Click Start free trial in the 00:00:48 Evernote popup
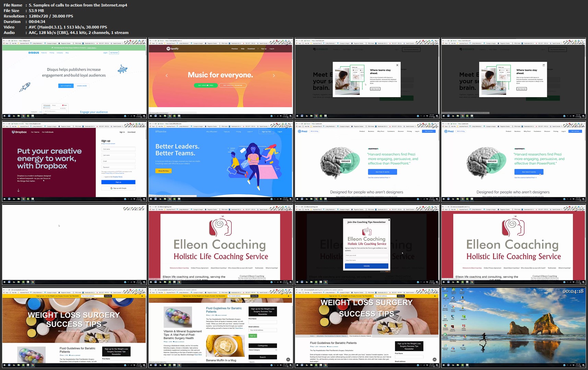The image size is (588, 370). coord(375,89)
